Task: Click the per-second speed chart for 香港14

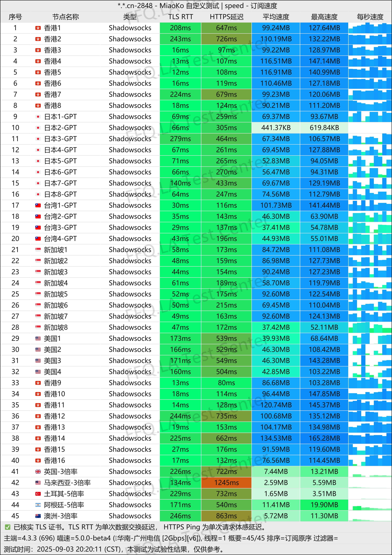Action: pos(370,438)
